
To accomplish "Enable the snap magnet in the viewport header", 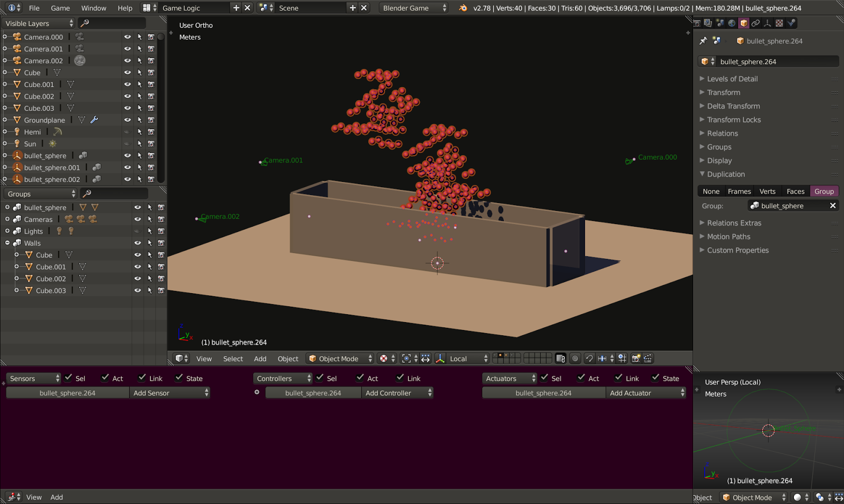I will 589,358.
